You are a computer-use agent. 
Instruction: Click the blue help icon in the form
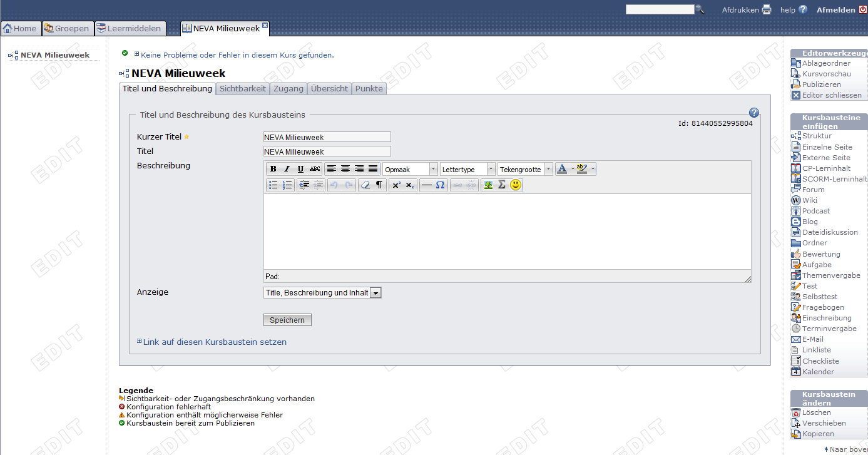754,113
